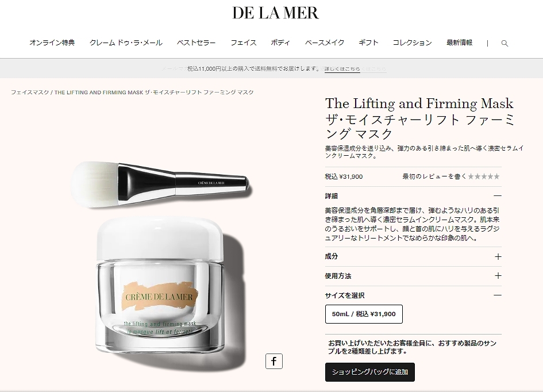Screen dimensions: 543x392
Task: Open the オンライン特典 menu
Action: coord(52,43)
